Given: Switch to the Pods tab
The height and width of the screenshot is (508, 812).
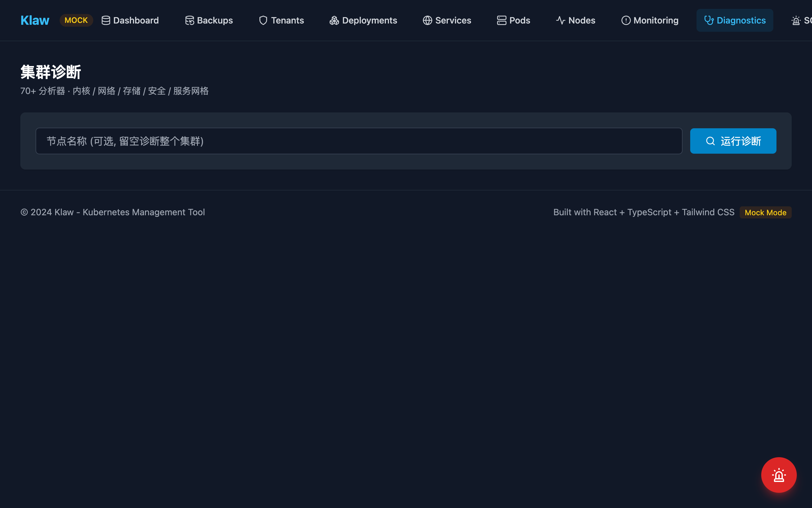Looking at the screenshot, I should tap(514, 21).
